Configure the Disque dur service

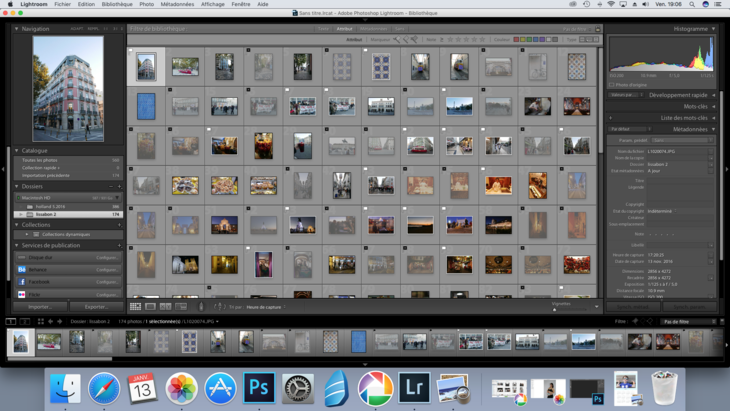coord(107,257)
